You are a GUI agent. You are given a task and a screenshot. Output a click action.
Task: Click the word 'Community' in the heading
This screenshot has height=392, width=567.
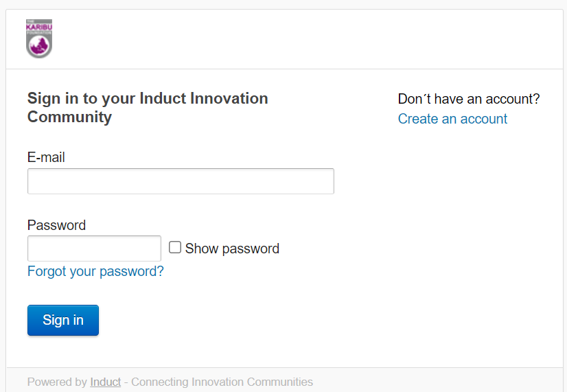(69, 117)
